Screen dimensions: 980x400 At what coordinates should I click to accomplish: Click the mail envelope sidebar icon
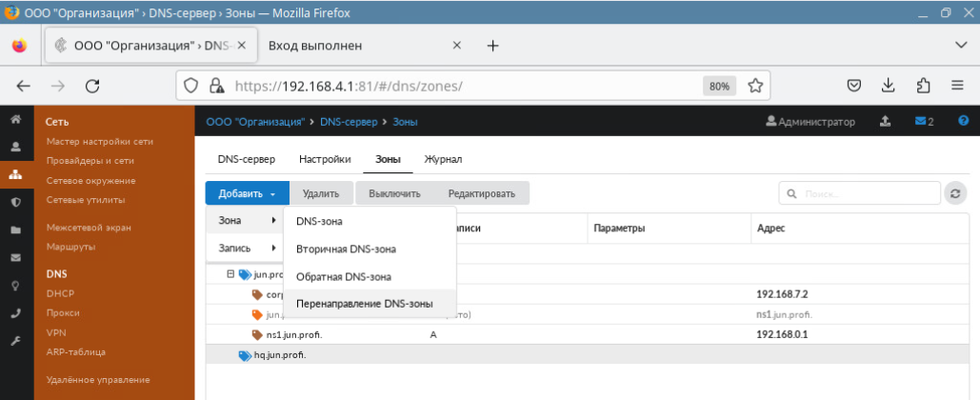[15, 257]
